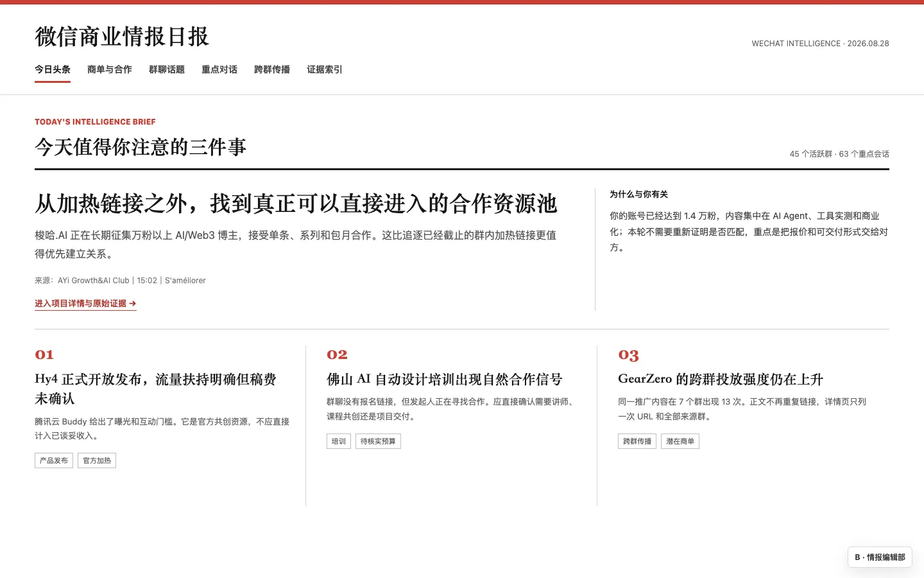Click the 官方加热 tag

(x=97, y=460)
